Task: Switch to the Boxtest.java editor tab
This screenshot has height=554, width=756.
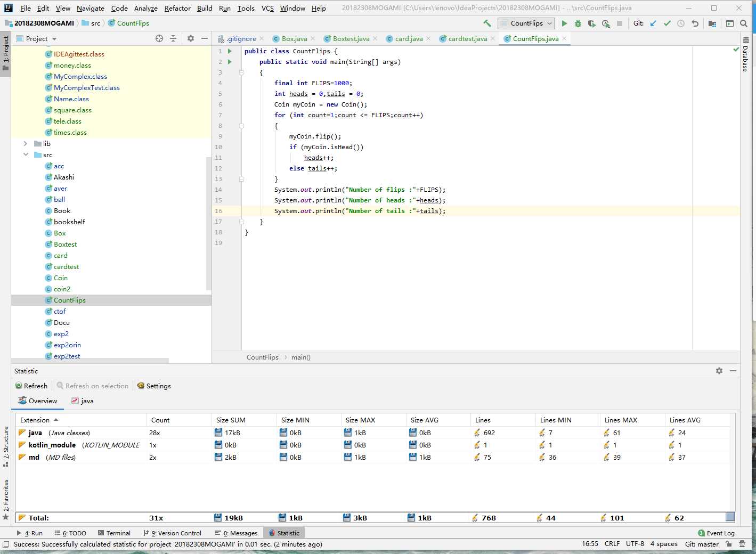Action: tap(351, 38)
